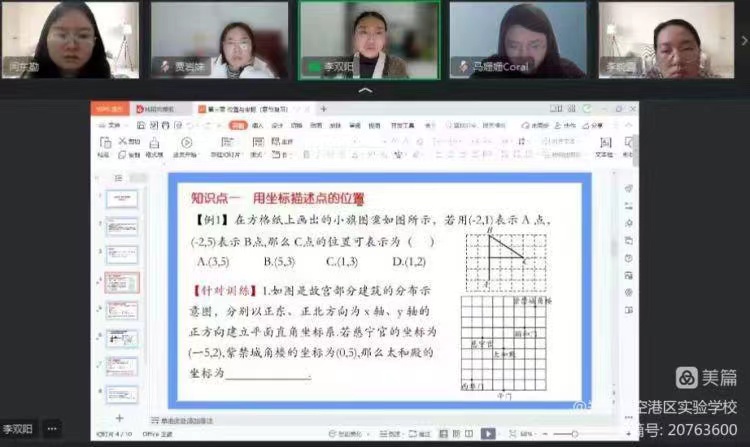Select the Insert ribbon tab
Screen dimensions: 750x447
click(257, 126)
